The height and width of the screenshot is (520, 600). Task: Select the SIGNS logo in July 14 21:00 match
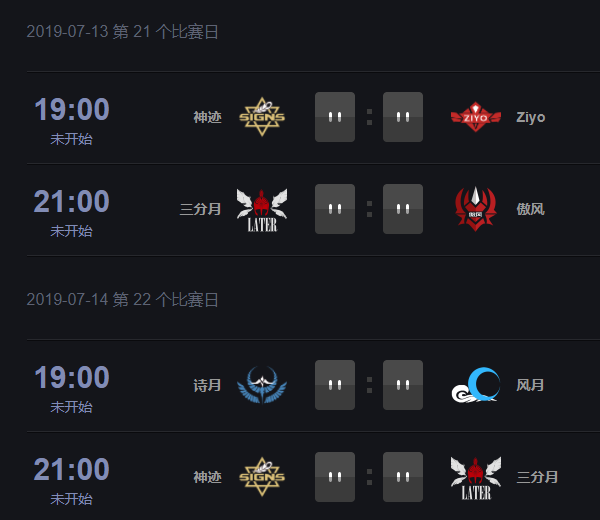pyautogui.click(x=262, y=477)
